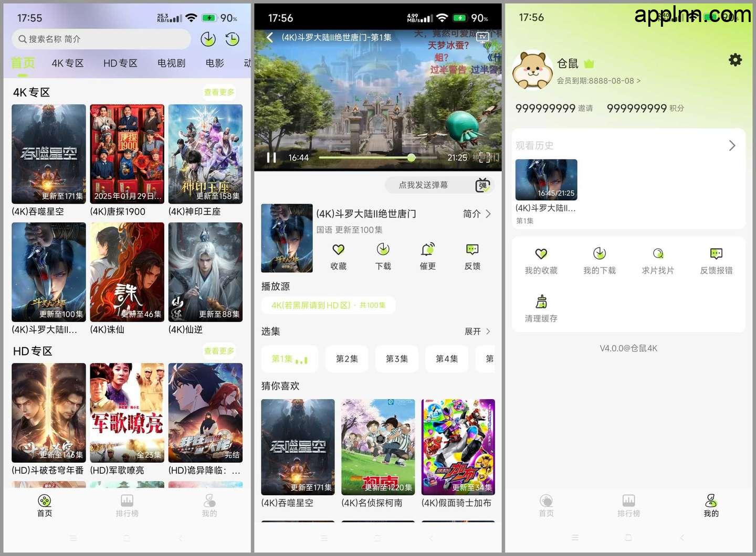Image resolution: width=756 pixels, height=556 pixels.
Task: Tap 我的 icon in right screen's bottom bar
Action: 711,500
